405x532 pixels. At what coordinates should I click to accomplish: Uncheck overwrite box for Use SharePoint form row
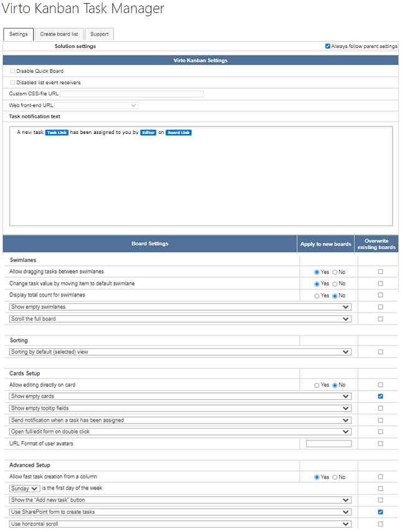coord(381,512)
